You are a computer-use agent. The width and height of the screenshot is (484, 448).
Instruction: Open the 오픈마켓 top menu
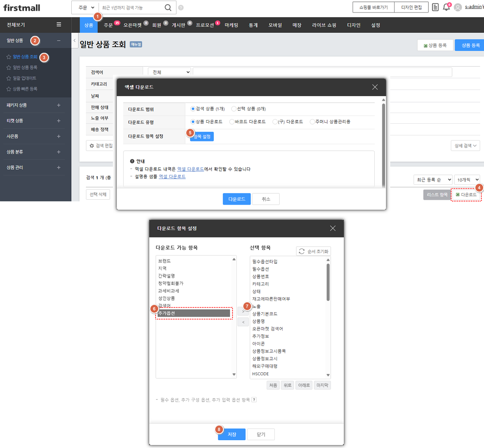(x=132, y=25)
